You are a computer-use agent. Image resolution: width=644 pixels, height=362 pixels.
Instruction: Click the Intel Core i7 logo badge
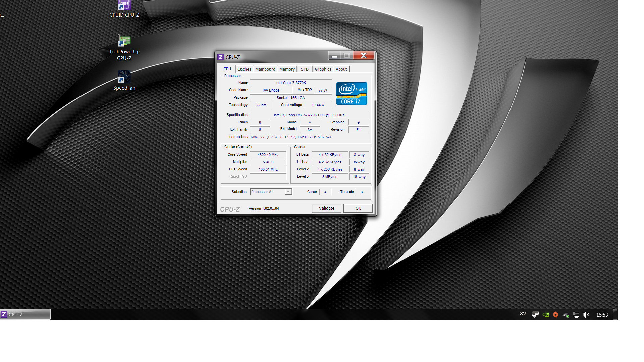point(352,94)
